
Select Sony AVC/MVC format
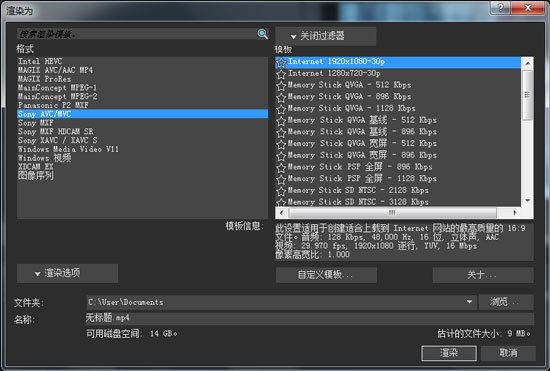[x=142, y=114]
